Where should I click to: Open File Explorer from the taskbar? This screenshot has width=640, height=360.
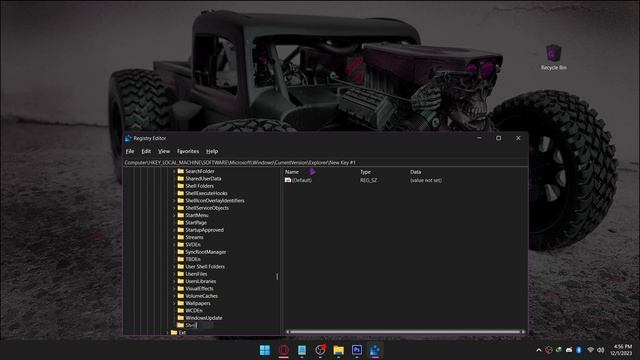(338, 350)
